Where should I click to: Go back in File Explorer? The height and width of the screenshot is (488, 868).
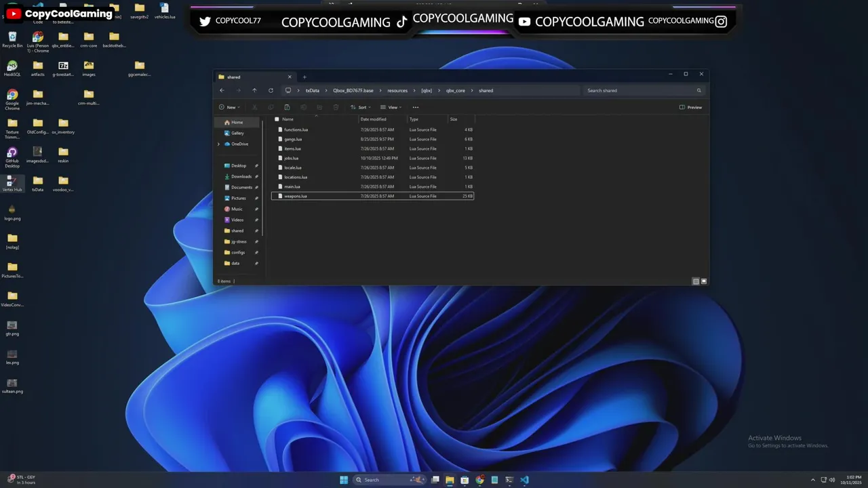222,90
